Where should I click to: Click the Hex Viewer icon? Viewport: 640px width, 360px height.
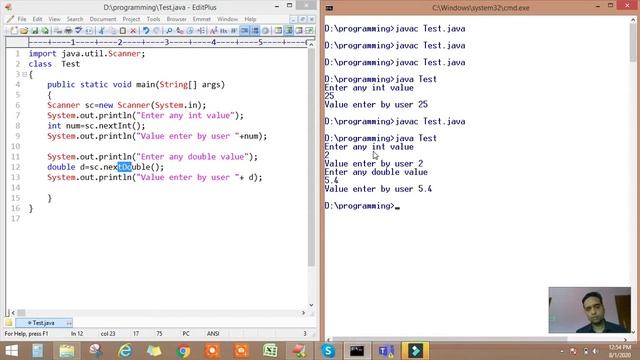(x=224, y=31)
